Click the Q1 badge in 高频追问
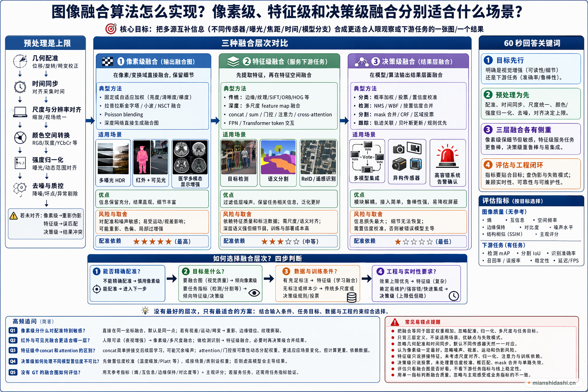 tap(13, 330)
